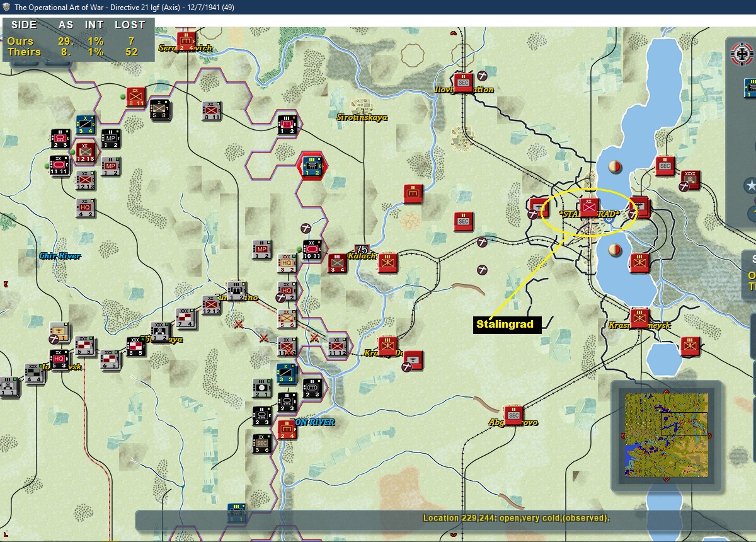Click the 'LOST' column header

point(130,25)
